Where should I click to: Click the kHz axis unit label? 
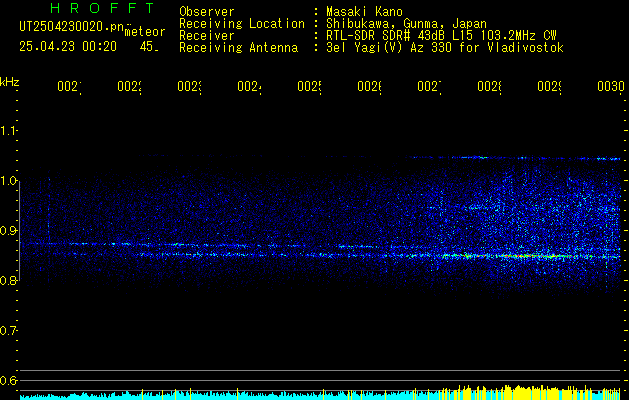click(x=10, y=82)
